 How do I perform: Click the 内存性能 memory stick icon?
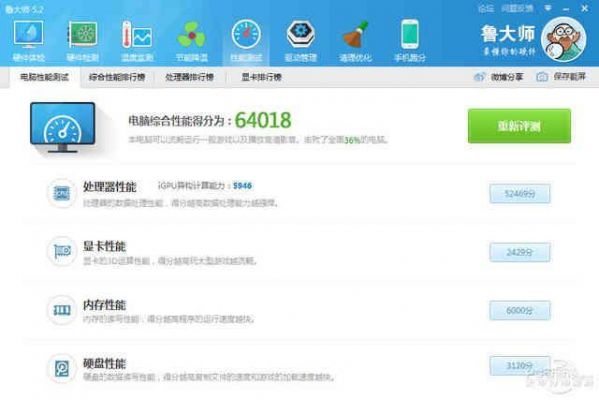point(62,310)
